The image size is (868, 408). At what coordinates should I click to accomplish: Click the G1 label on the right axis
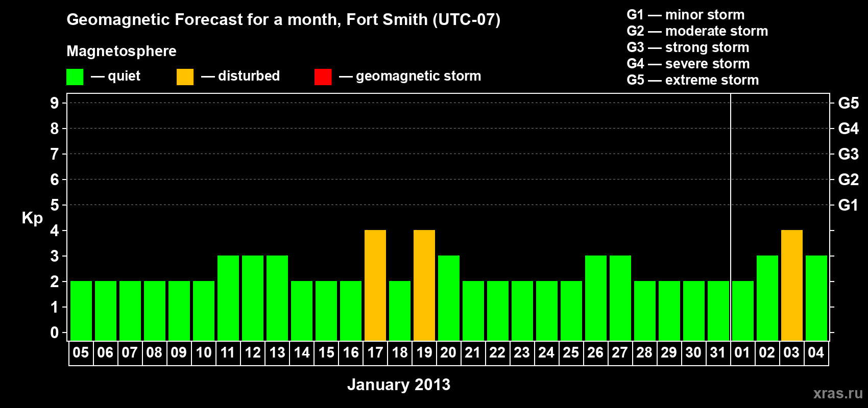pos(849,205)
